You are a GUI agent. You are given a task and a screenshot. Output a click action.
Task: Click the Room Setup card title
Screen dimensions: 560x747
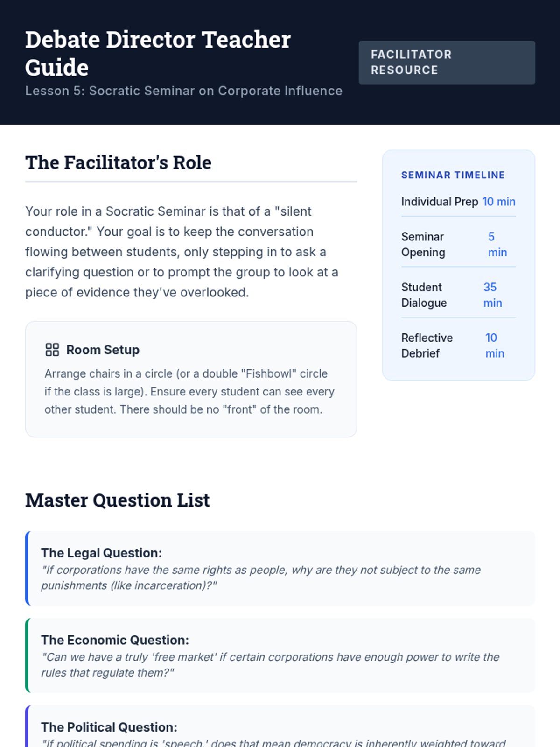click(103, 350)
